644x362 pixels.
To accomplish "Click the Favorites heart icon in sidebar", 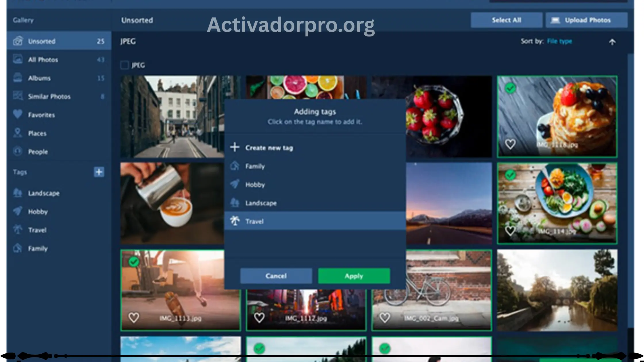I will [x=18, y=115].
